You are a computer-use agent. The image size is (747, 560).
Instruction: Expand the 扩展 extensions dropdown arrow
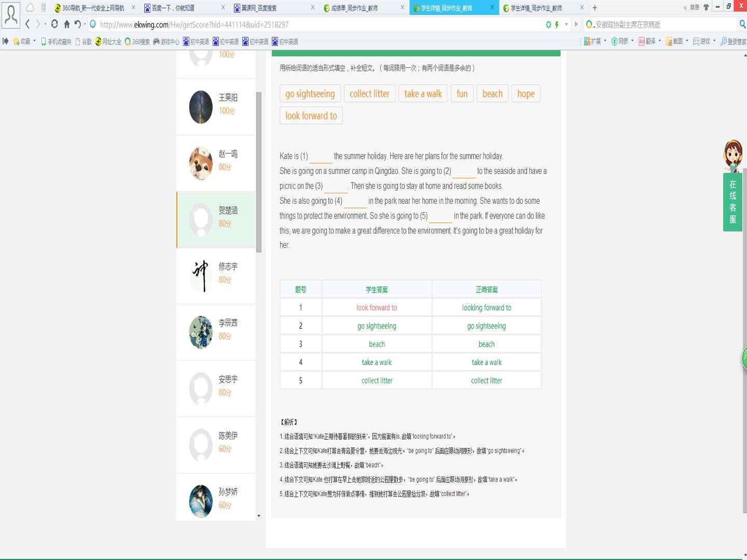[x=605, y=41]
